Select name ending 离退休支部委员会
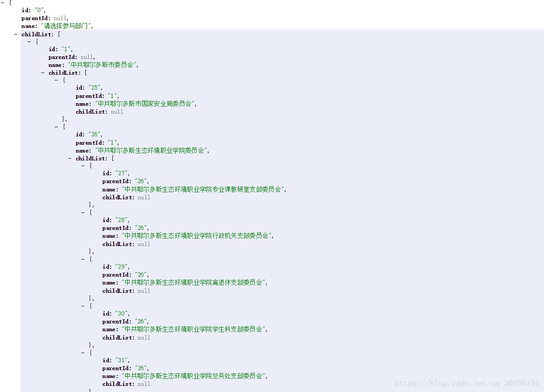This screenshot has width=544, height=392. (x=194, y=283)
